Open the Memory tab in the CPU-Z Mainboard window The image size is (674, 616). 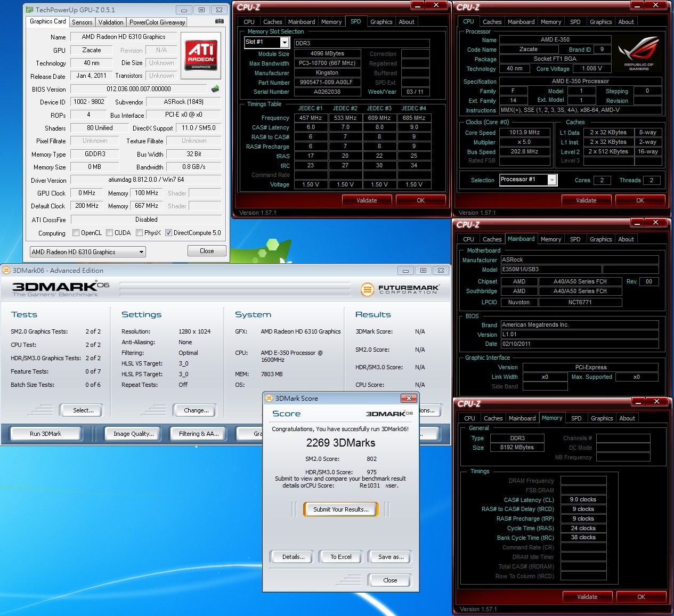click(x=551, y=239)
